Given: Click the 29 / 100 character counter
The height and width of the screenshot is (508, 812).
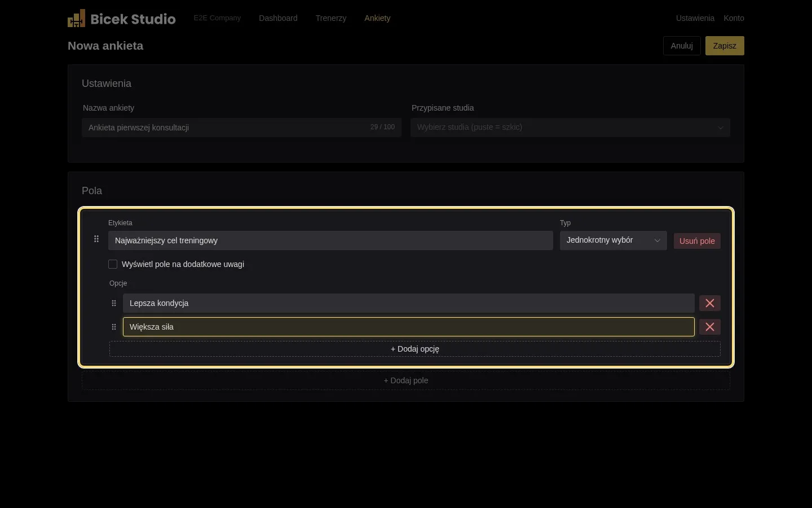Looking at the screenshot, I should tap(382, 127).
